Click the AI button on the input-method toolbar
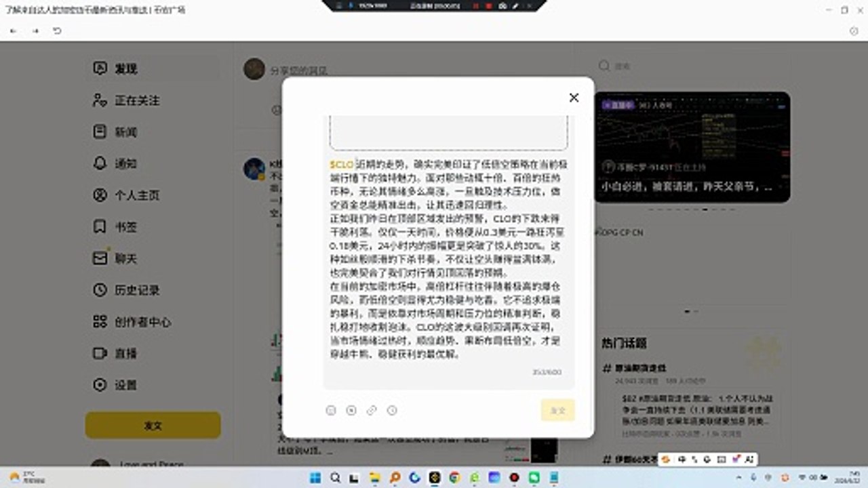Viewport: 868px width, 488px height. point(749,460)
